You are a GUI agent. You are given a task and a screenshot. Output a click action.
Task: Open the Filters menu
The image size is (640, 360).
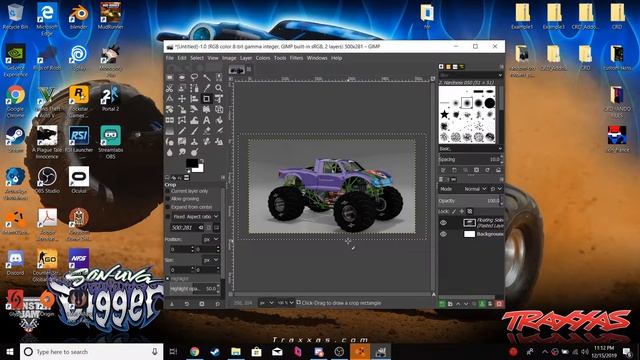pyautogui.click(x=296, y=58)
